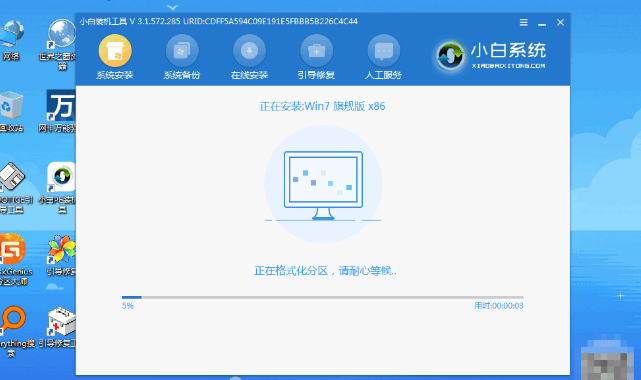Click the 正在格式化分区 status message
The width and height of the screenshot is (641, 380).
click(x=325, y=271)
